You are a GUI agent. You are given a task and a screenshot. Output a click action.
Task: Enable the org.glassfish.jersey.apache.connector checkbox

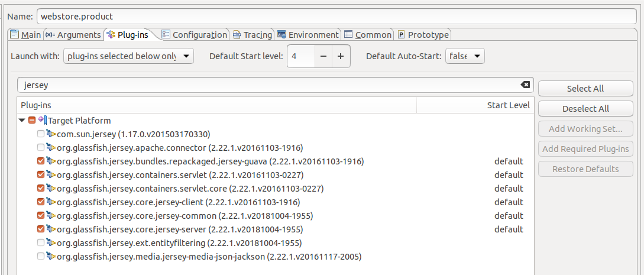tap(40, 148)
